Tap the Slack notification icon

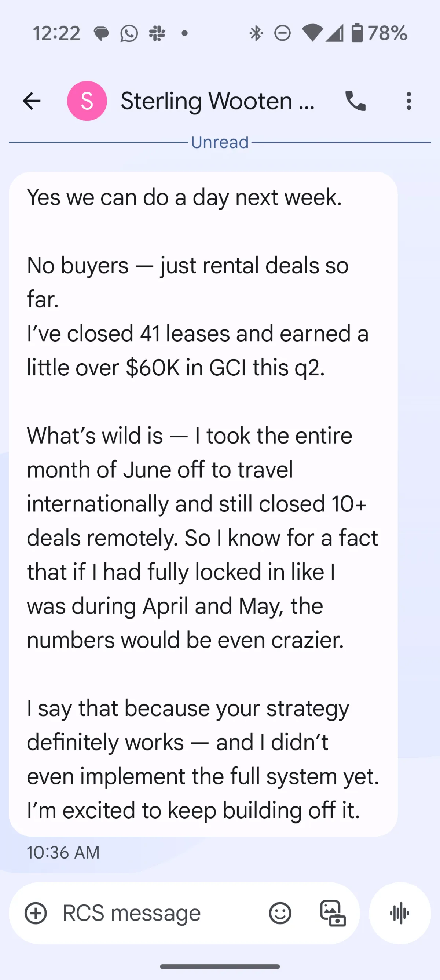click(x=157, y=33)
